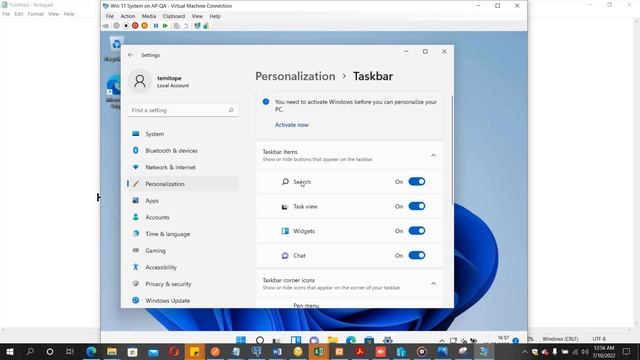640x360 pixels.
Task: Click the search magnifier in Find a setting
Action: 231,110
